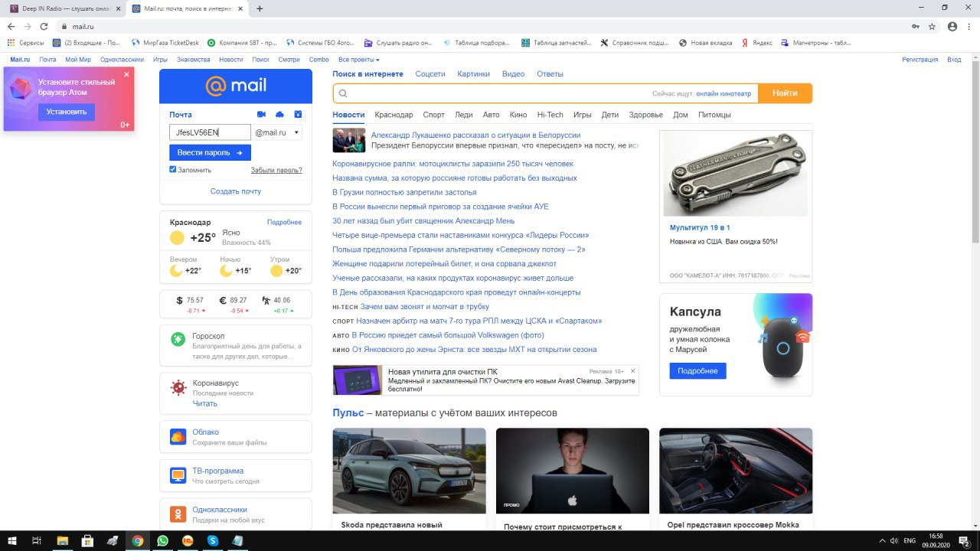Open Мой Мир in the top navigation
This screenshot has height=551, width=980.
click(78, 60)
